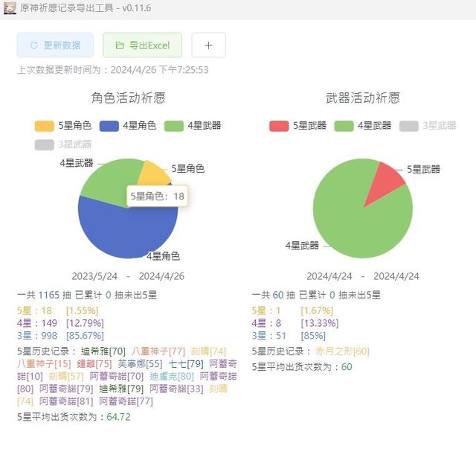
Task: Click the plus icon button
Action: (208, 45)
